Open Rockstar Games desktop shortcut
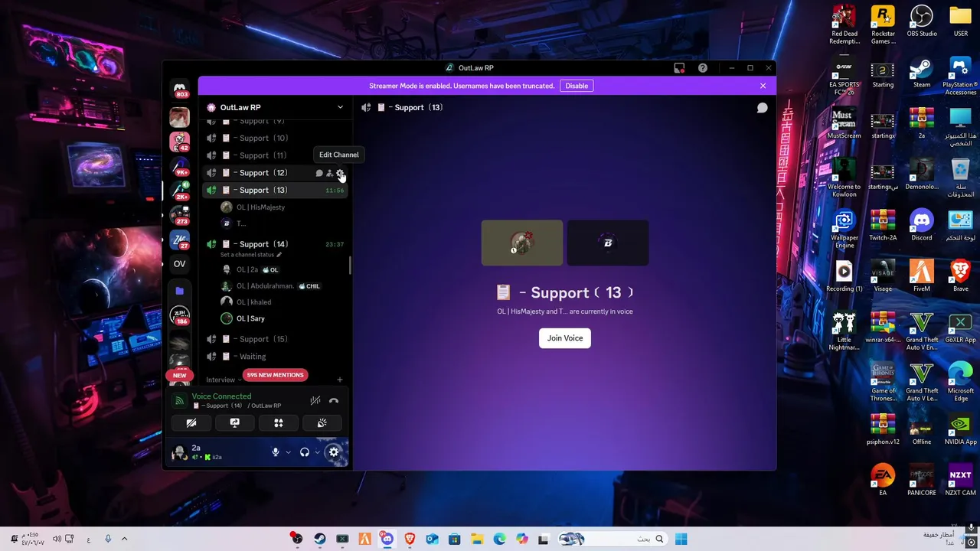This screenshot has width=980, height=551. [x=883, y=24]
